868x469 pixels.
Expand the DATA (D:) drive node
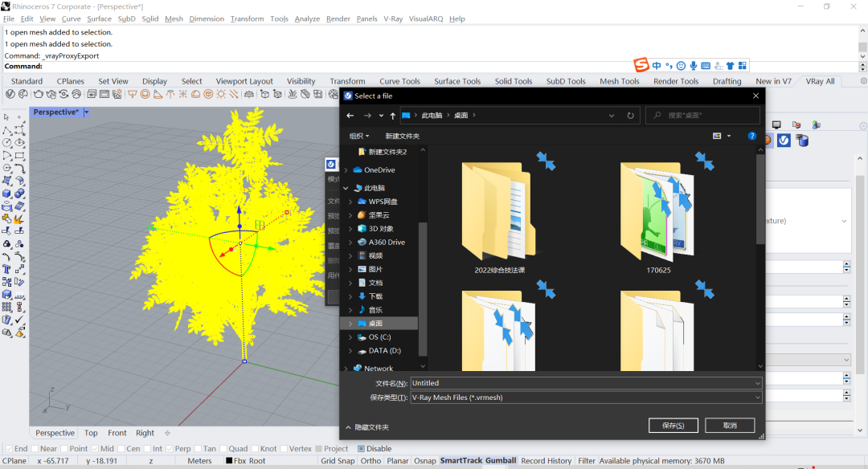pos(350,351)
